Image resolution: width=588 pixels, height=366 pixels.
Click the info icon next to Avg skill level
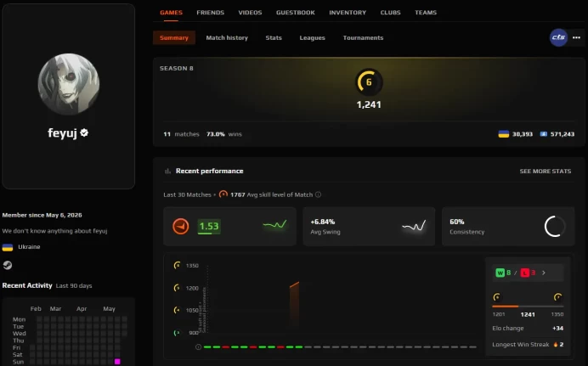click(318, 194)
